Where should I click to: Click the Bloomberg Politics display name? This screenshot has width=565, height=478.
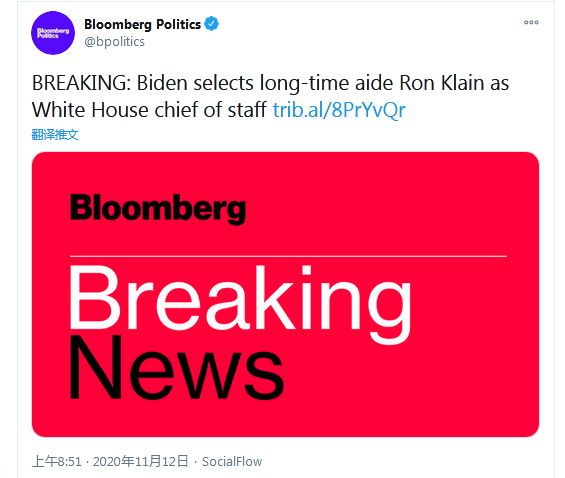click(142, 24)
